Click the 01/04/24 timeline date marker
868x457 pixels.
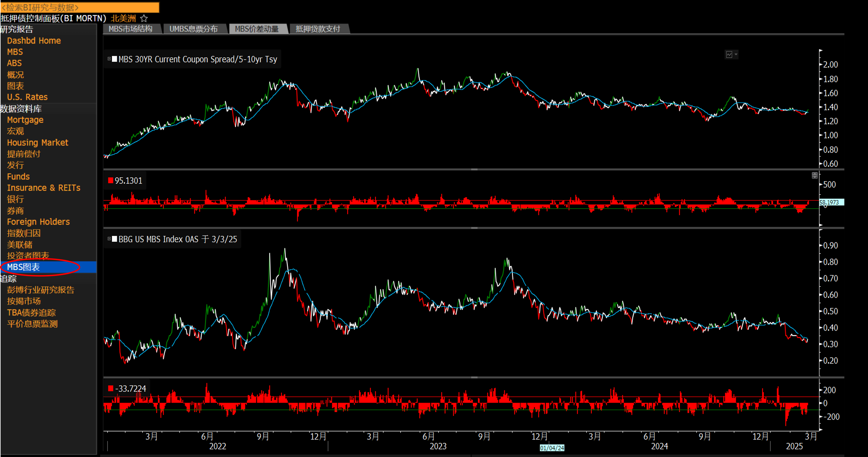552,448
